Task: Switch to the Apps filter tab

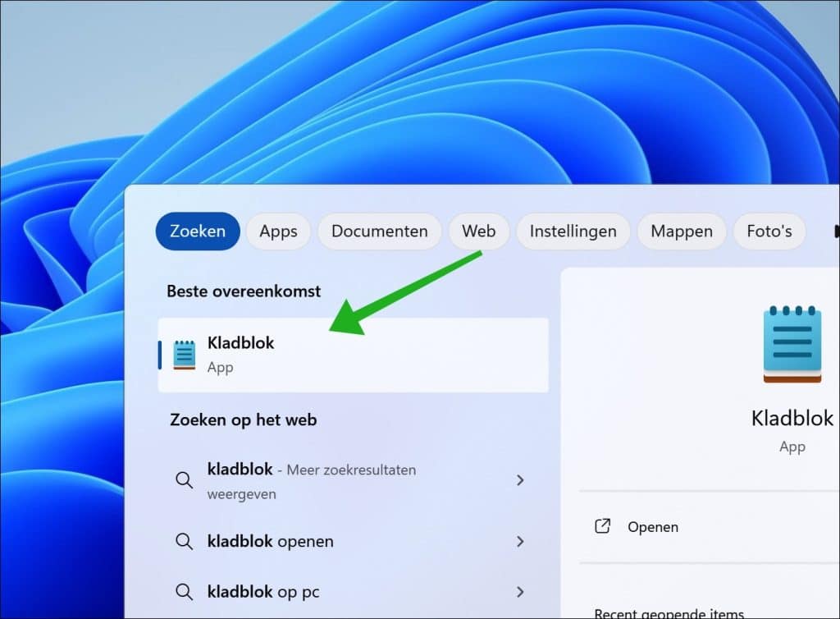Action: 278,231
